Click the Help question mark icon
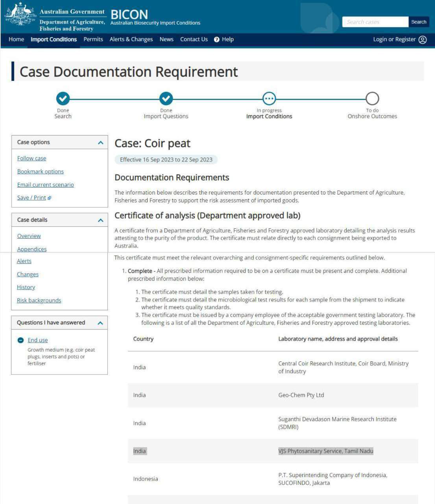Viewport: 435px width, 504px height. pyautogui.click(x=216, y=40)
